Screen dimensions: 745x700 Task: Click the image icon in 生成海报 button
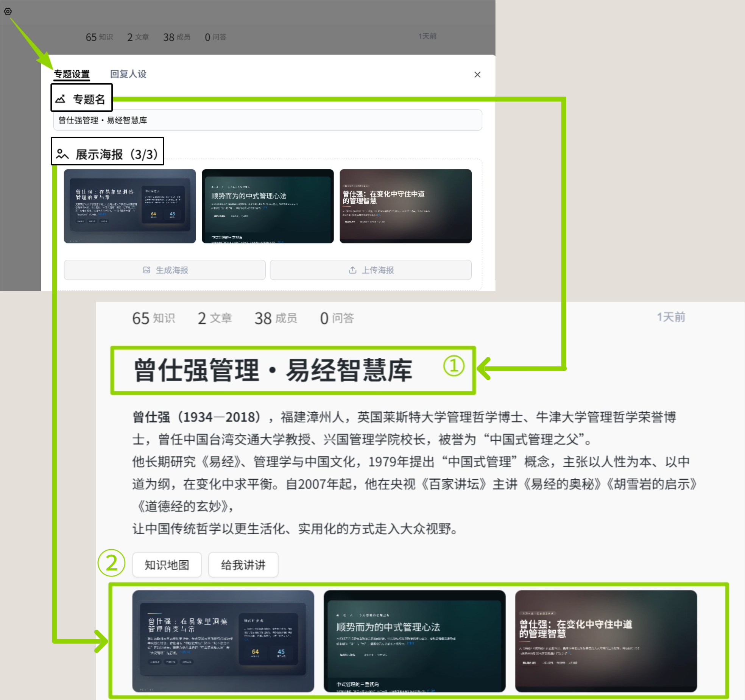click(147, 270)
